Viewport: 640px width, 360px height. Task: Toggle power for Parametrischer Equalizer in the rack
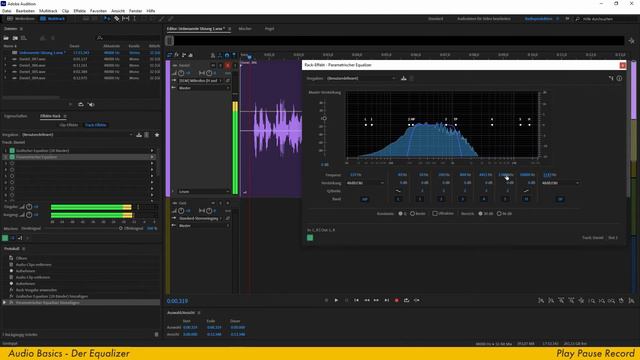(12, 157)
